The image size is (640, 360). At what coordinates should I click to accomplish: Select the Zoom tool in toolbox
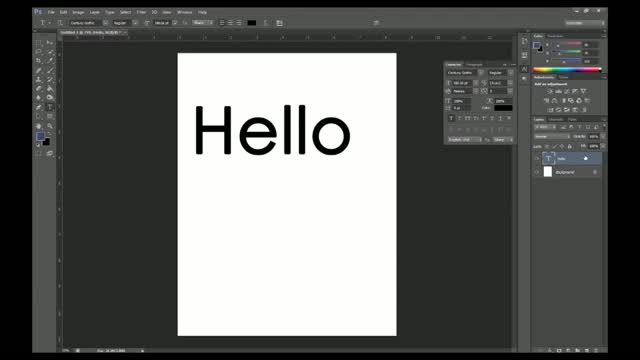[x=50, y=126]
